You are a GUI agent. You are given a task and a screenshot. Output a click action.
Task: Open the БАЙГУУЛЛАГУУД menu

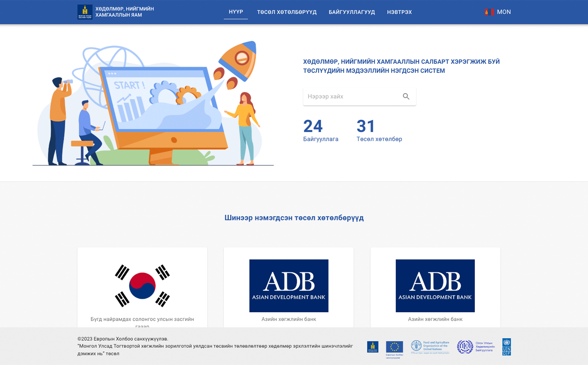[x=352, y=12]
